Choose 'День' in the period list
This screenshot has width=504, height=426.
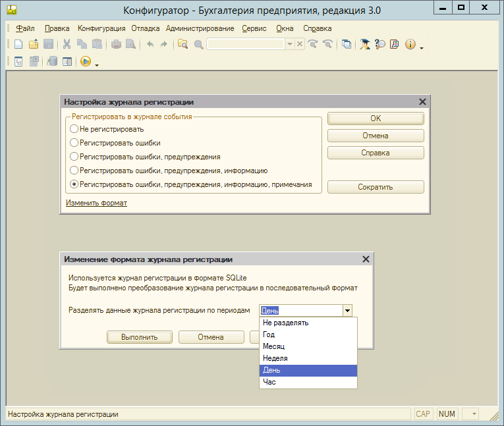tap(308, 370)
